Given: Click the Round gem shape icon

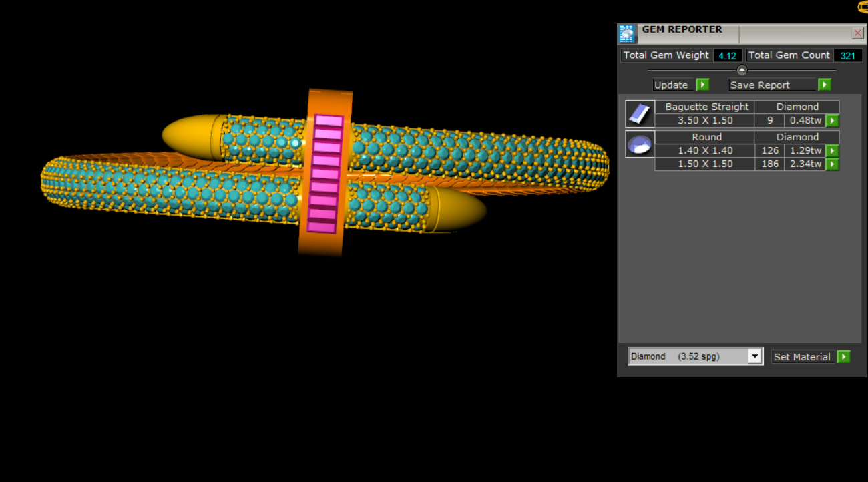Looking at the screenshot, I should pos(640,144).
